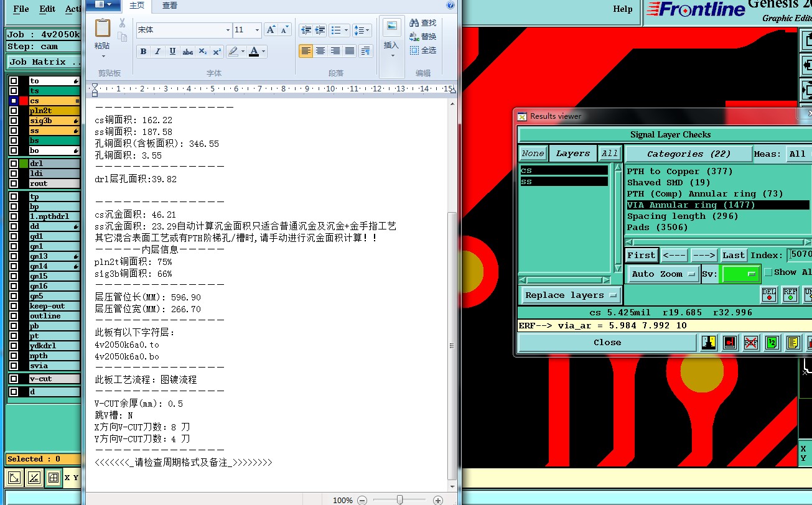This screenshot has width=812, height=505.
Task: Toggle underline formatting
Action: click(x=172, y=52)
